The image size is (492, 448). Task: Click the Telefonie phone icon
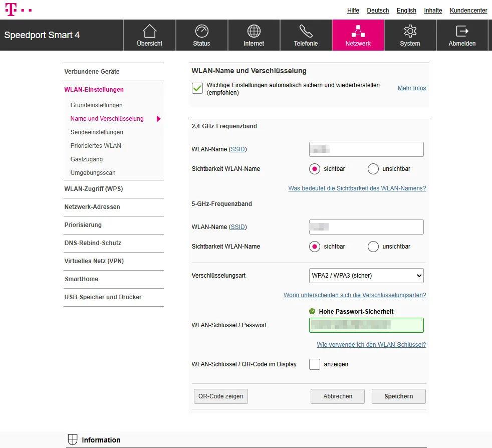coord(306,30)
